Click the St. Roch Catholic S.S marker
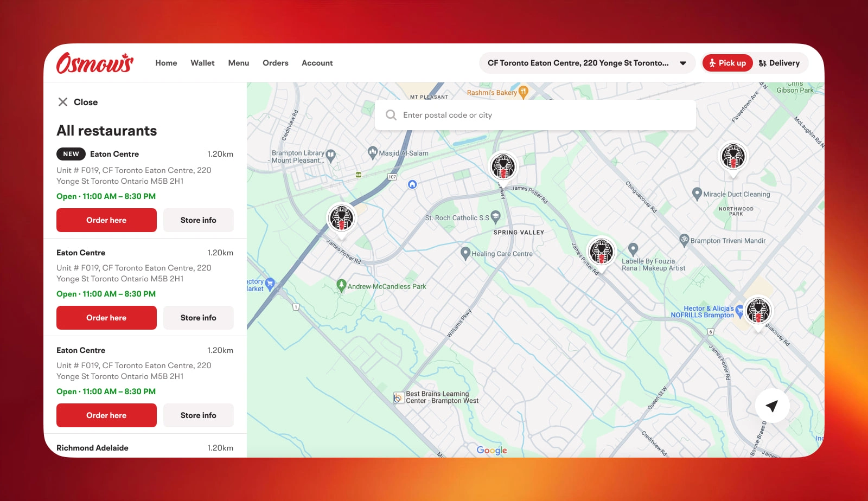868x501 pixels. tap(495, 217)
